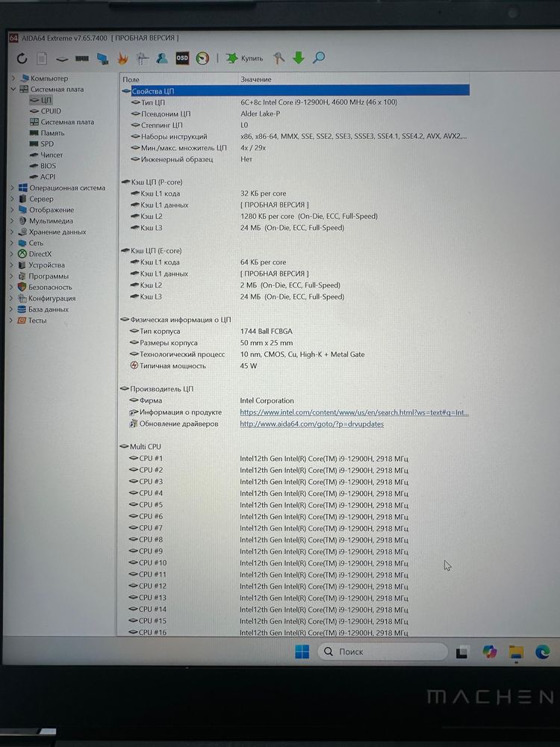Screen dimensions: 560x747
Task: Select the Размеры корпуса row
Action: (x=294, y=343)
